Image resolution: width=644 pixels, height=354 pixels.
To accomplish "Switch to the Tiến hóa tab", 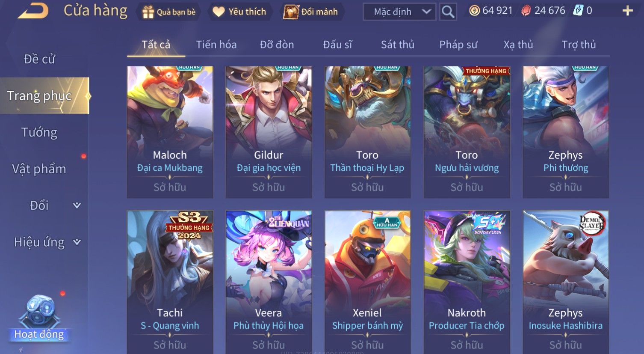I will (216, 45).
